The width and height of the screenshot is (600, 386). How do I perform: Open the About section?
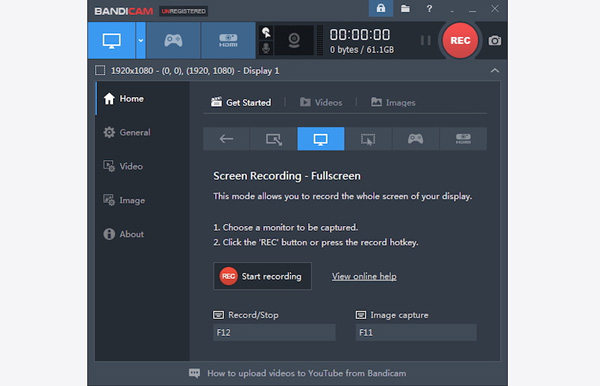click(x=142, y=234)
